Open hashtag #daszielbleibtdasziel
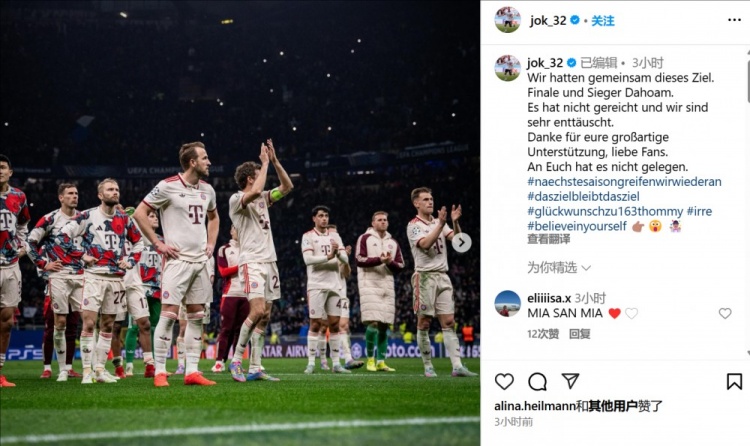The height and width of the screenshot is (446, 750). 583,196
